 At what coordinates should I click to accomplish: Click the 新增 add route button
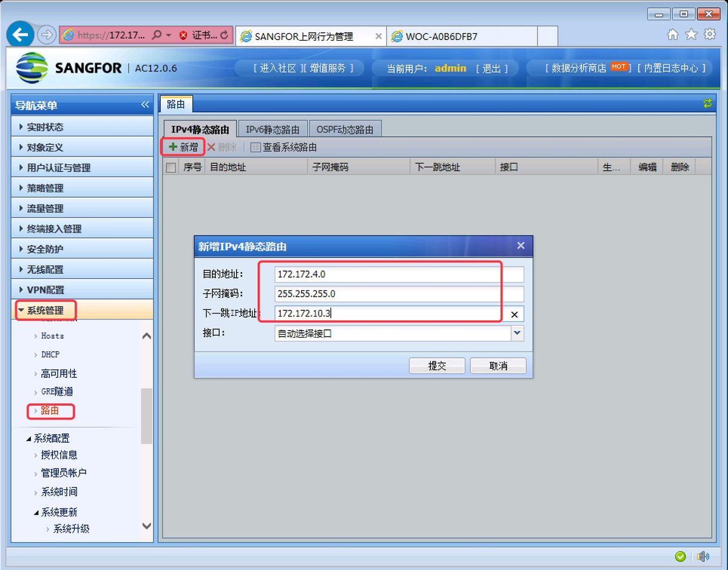tap(183, 147)
